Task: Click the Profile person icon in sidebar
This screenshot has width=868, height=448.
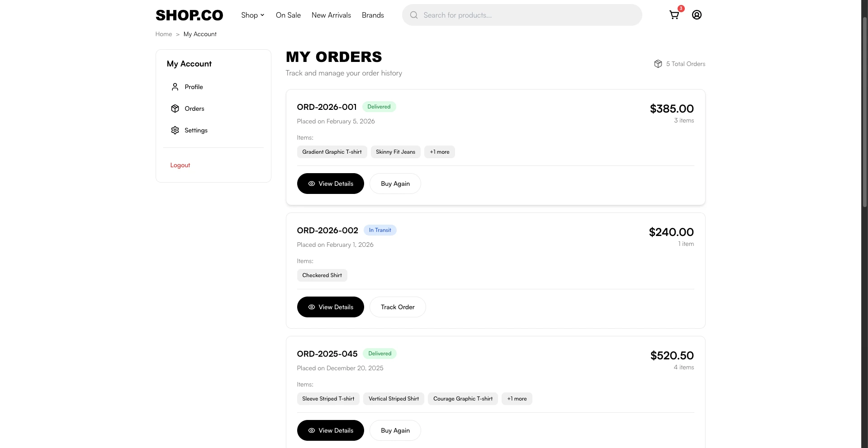Action: pyautogui.click(x=175, y=87)
